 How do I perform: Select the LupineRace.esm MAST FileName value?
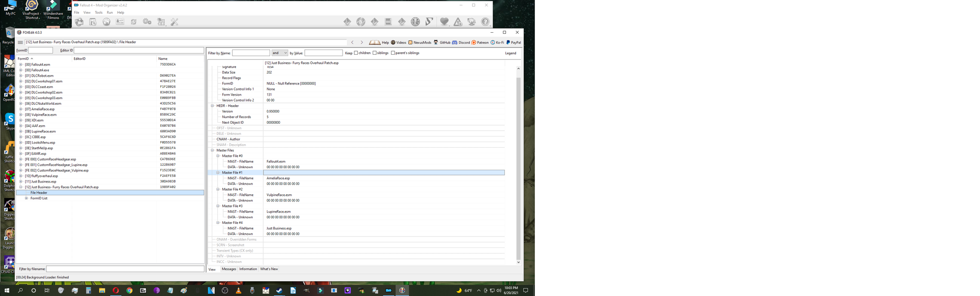pyautogui.click(x=279, y=212)
